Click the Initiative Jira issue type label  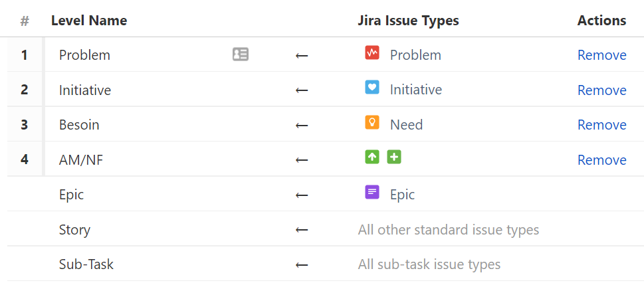(x=416, y=90)
